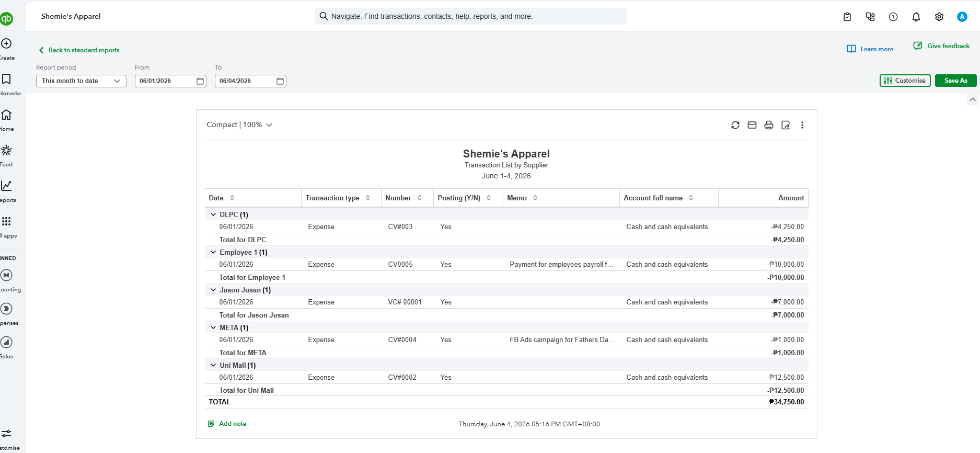Open the Report period dropdown

(x=81, y=81)
